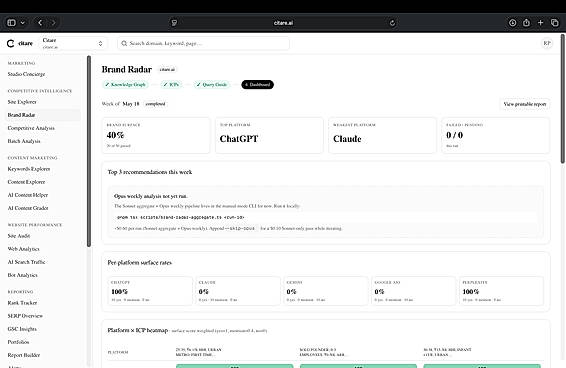Screen dimensions: 566x368
Task: Expand the Citare workspace selector
Action: (73, 43)
